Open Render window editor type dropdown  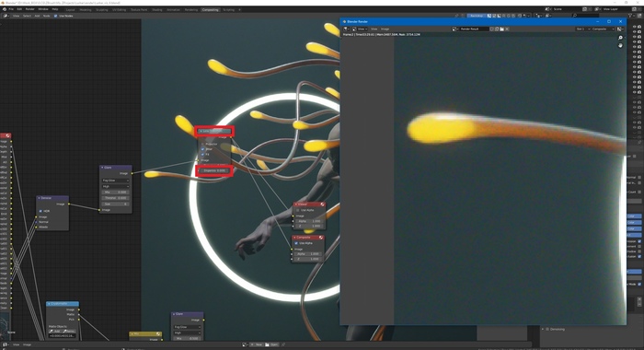click(346, 29)
